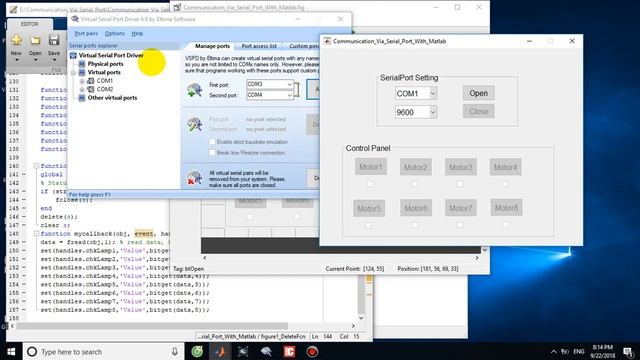Open the red IC taskbar app icon
The height and width of the screenshot is (360, 640).
(289, 351)
